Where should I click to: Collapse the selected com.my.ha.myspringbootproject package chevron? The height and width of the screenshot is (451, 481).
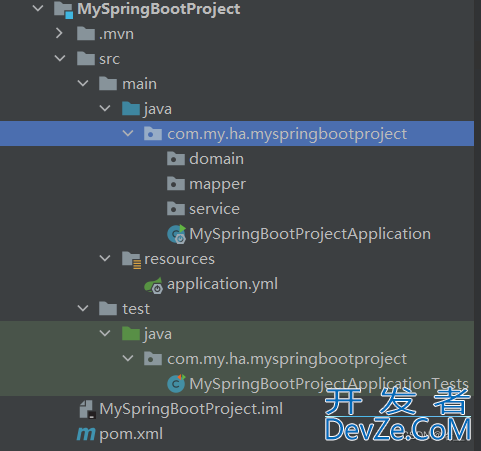pyautogui.click(x=128, y=133)
